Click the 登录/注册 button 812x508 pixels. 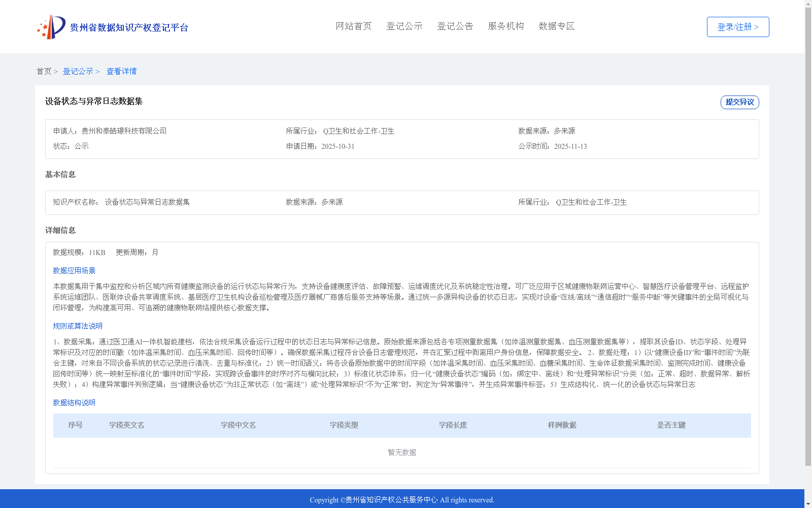click(x=738, y=27)
